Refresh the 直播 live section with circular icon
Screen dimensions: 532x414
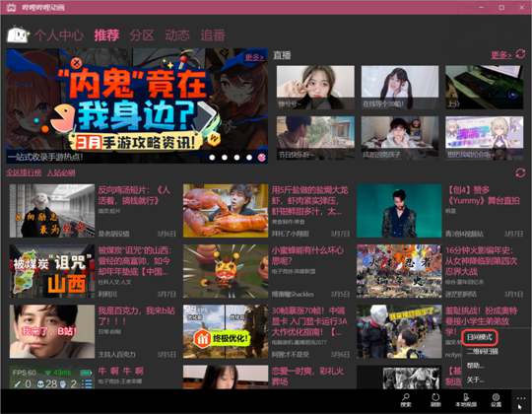coord(520,54)
